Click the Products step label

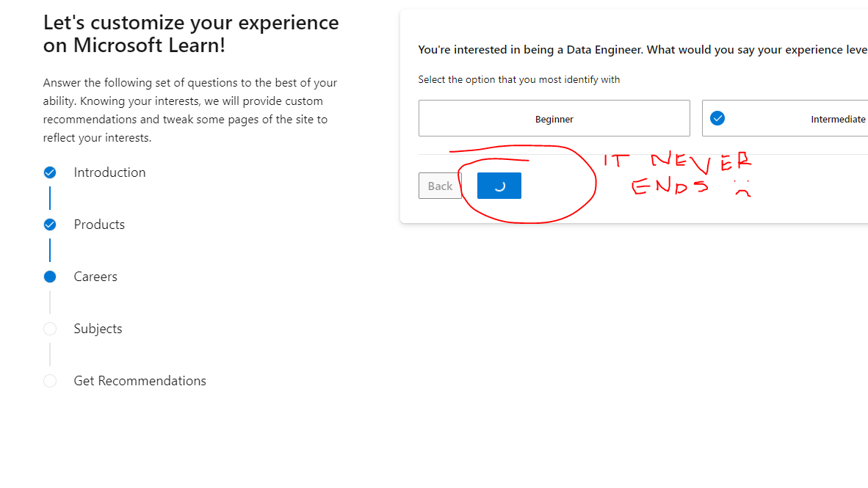tap(100, 224)
